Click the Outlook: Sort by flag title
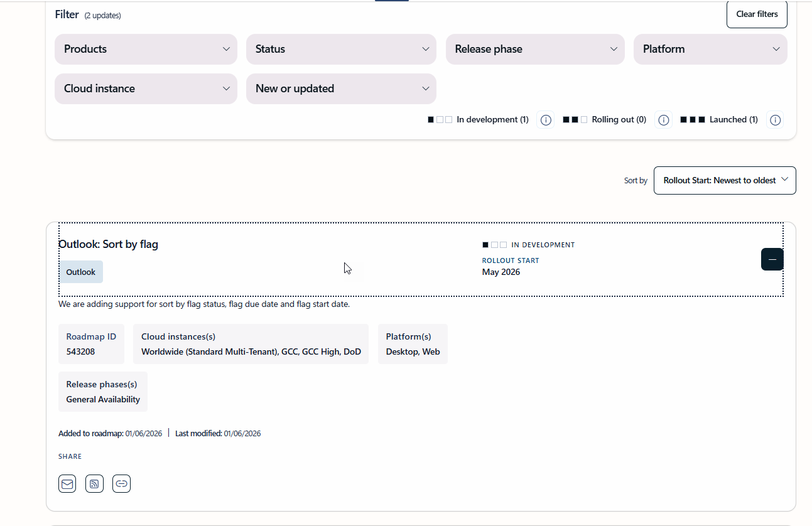 click(x=108, y=244)
